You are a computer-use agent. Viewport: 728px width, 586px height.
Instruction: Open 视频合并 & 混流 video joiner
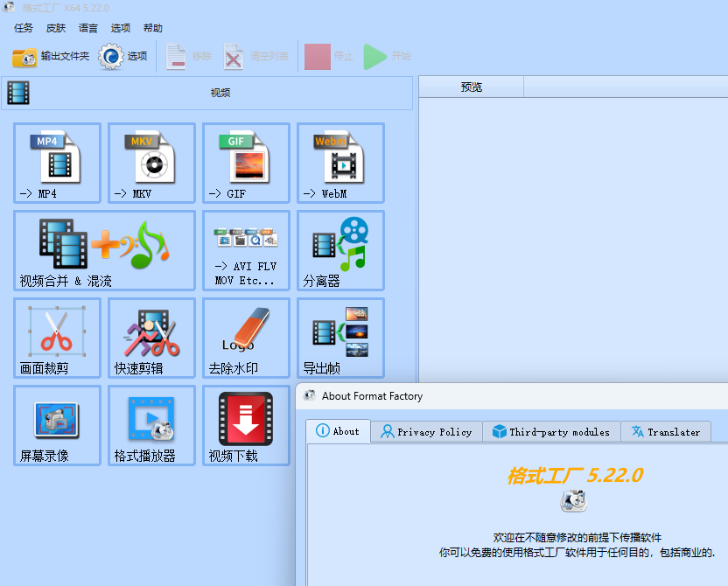point(104,250)
